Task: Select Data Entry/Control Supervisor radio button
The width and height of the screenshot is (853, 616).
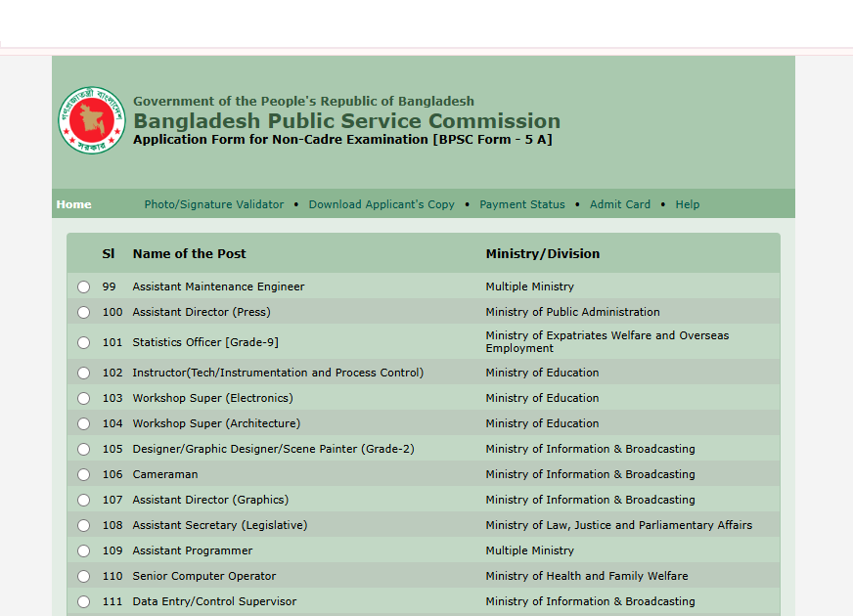Action: click(x=83, y=601)
